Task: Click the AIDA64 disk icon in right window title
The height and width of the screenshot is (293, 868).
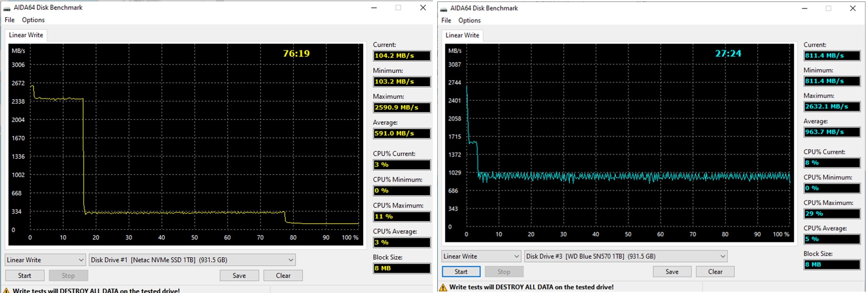Action: pyautogui.click(x=443, y=9)
